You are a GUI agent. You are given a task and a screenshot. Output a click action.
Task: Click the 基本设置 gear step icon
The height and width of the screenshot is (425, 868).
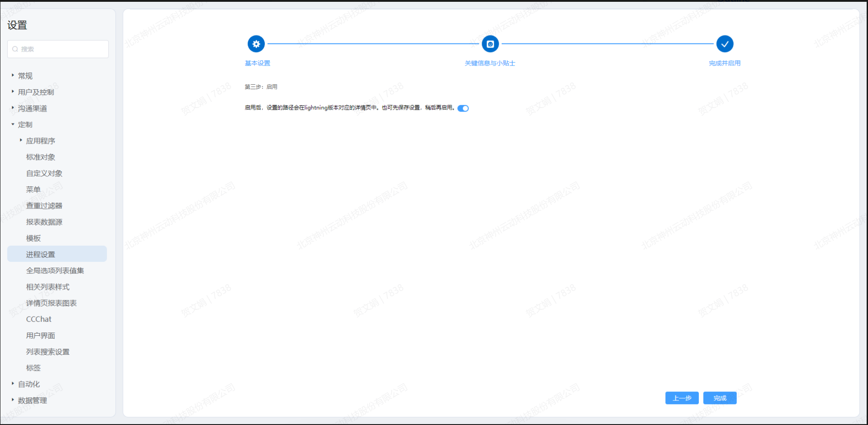256,44
